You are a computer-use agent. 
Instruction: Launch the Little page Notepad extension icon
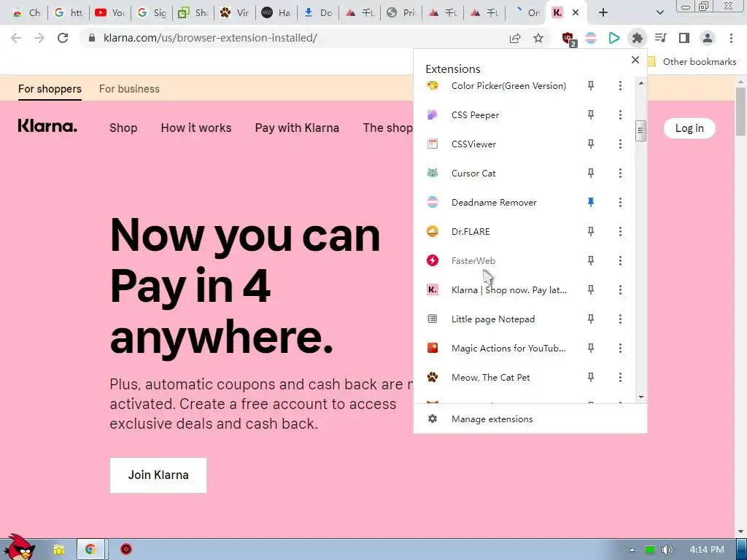click(433, 319)
